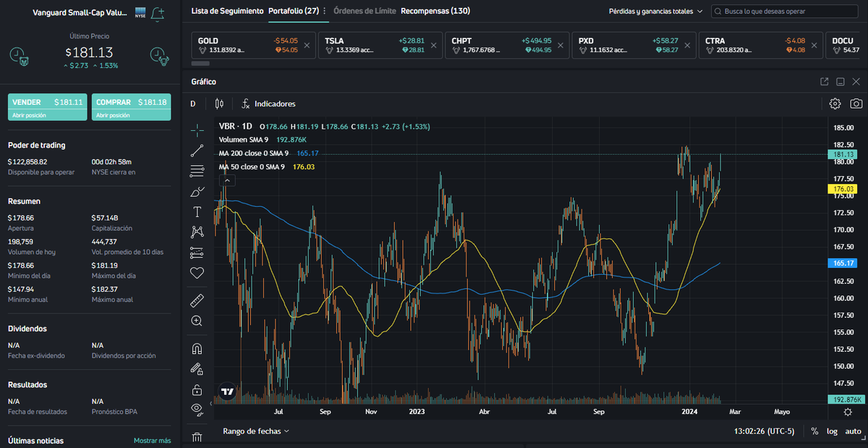Remove CHPT card from portfolio strip
The width and height of the screenshot is (868, 448).
click(x=561, y=46)
